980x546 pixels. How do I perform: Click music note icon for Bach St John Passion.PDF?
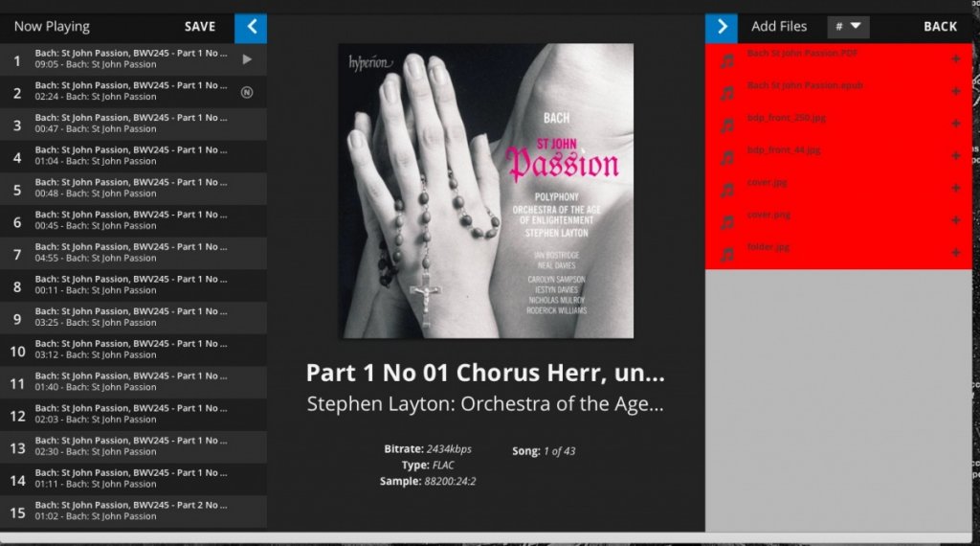pyautogui.click(x=727, y=60)
